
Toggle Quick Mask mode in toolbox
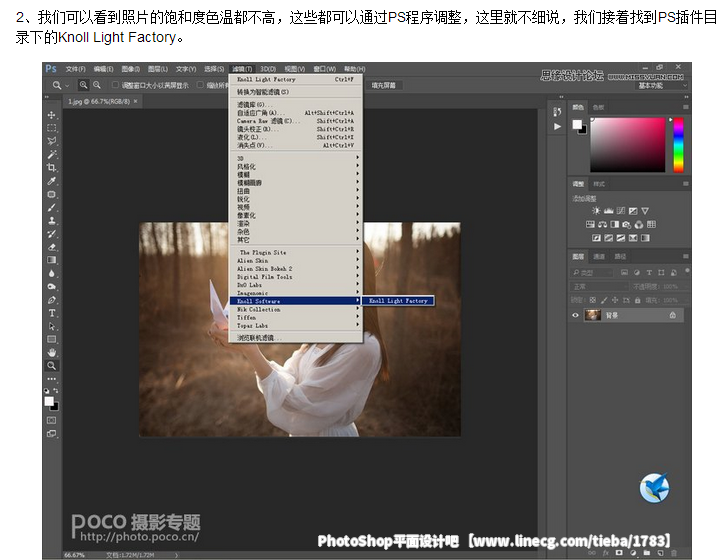[x=51, y=420]
